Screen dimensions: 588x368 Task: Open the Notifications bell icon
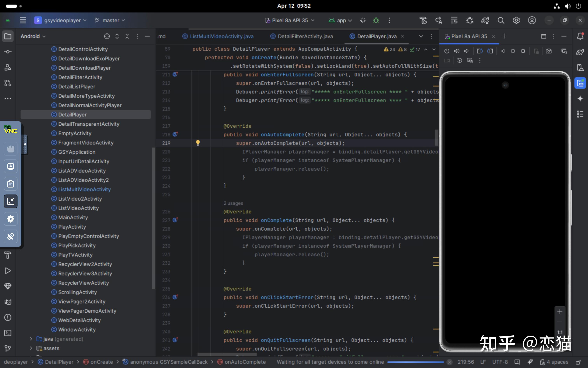580,36
